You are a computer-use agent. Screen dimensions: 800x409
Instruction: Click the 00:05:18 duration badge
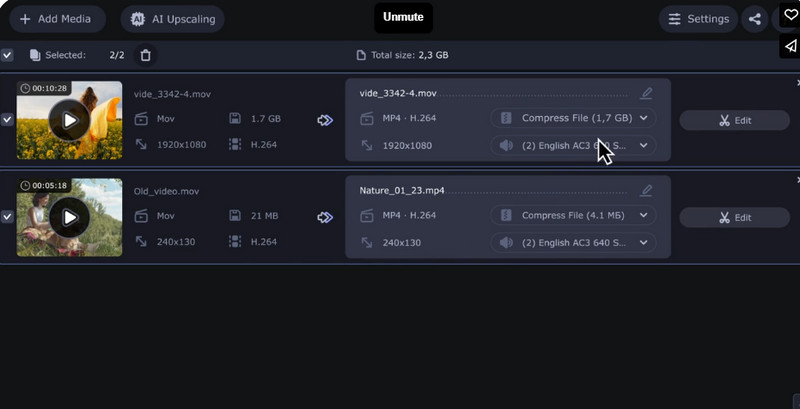pos(44,185)
